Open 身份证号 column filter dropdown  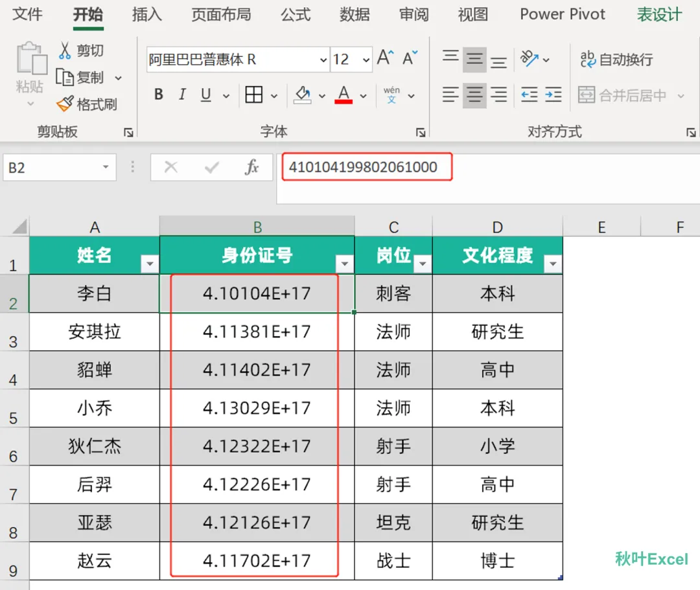coord(345,264)
